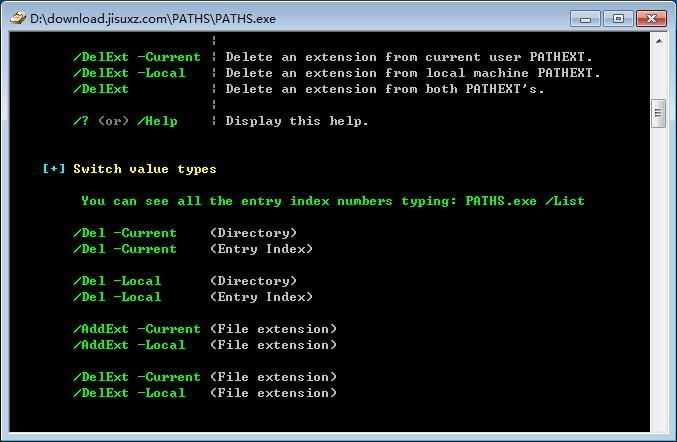Click '/Del -Current' on the (Directory) line
Screen dimensions: 677x442
point(125,233)
